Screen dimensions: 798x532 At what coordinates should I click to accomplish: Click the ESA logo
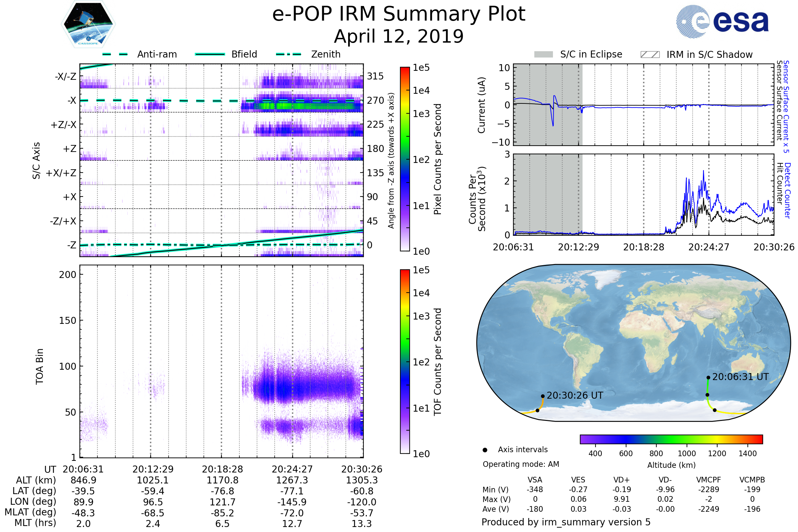722,21
